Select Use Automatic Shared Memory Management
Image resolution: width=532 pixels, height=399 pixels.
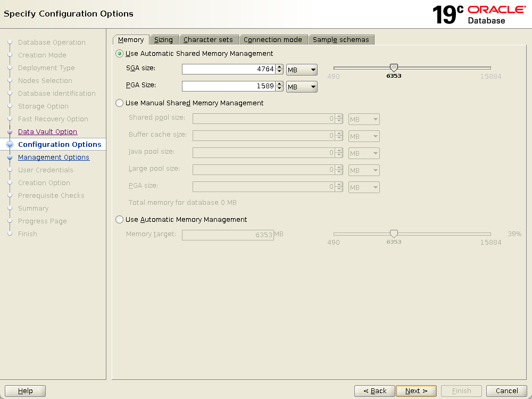120,54
